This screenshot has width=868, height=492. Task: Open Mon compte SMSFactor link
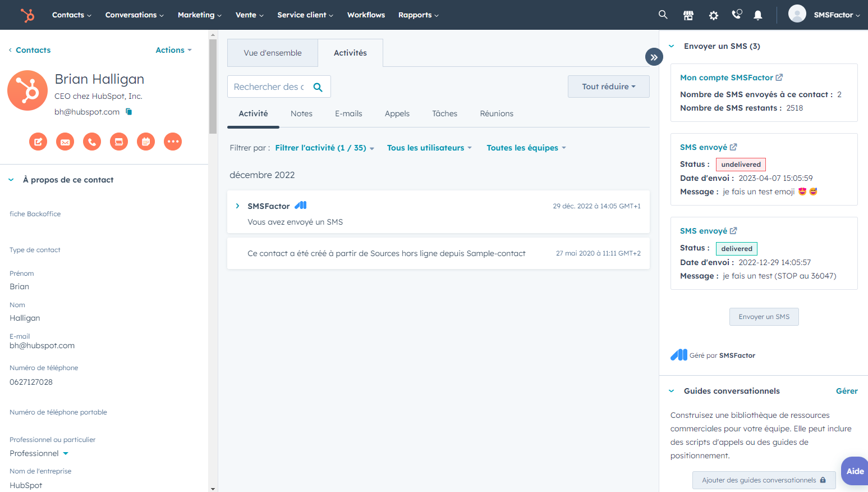coord(727,78)
